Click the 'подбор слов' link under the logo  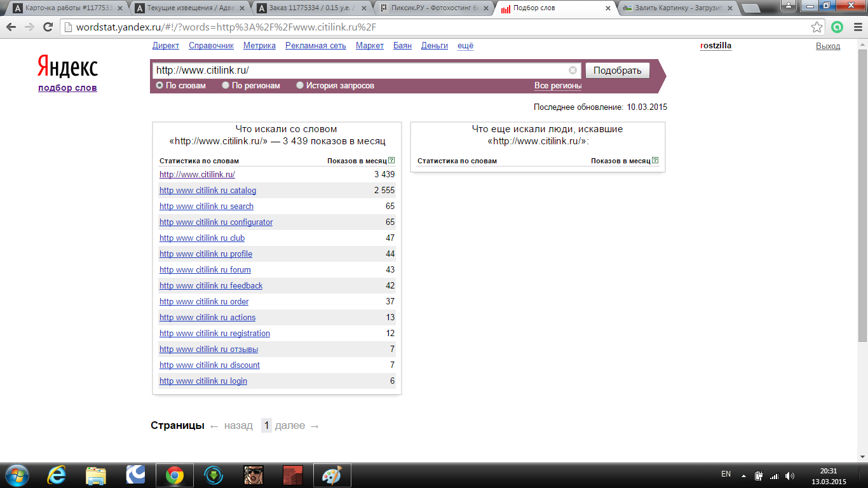(67, 88)
